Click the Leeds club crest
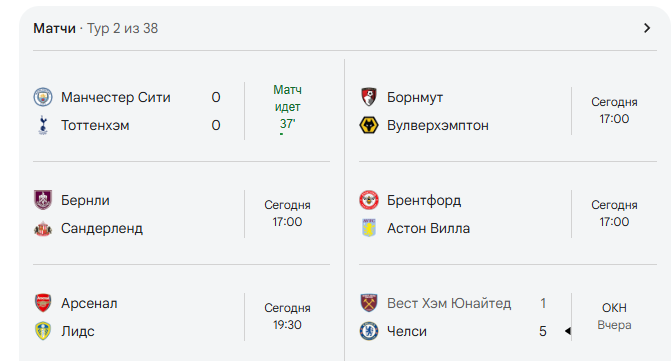Screen dimensions: 672x361 (x=43, y=331)
